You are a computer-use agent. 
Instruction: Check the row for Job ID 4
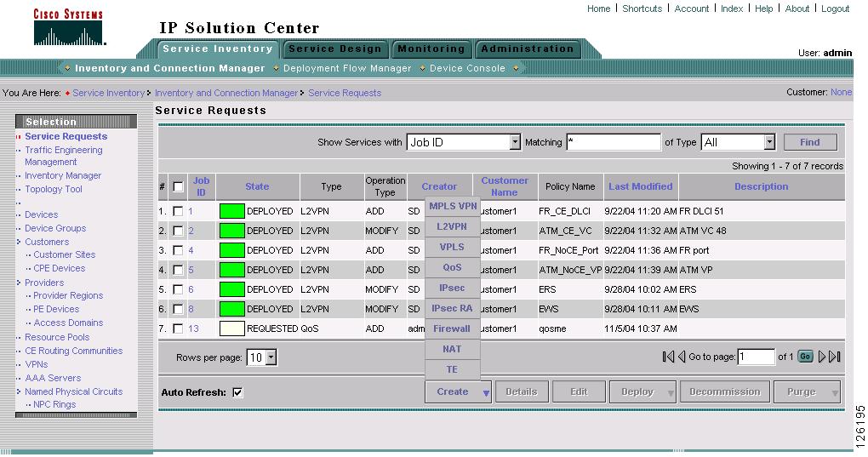178,250
